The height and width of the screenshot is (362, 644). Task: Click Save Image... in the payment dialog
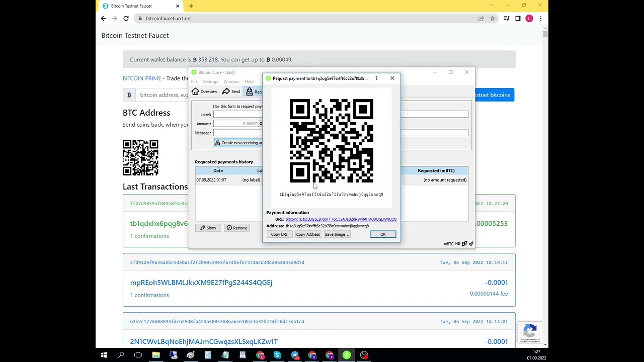click(x=337, y=234)
